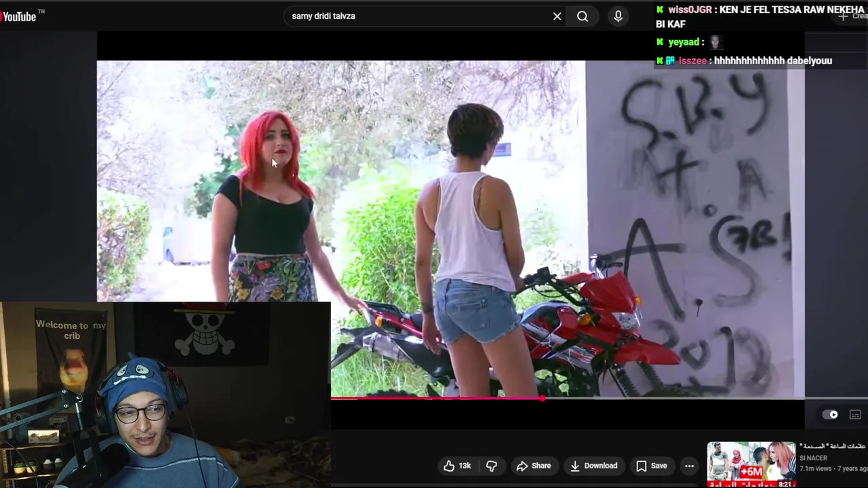Run search with the magnifier button
Image resolution: width=868 pixels, height=488 pixels.
point(583,16)
